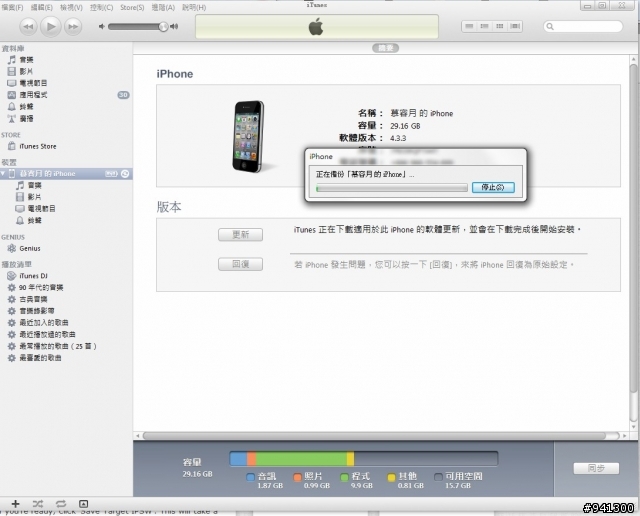The width and height of the screenshot is (640, 516).
Task: Show the artwork viewer button
Action: 83,504
